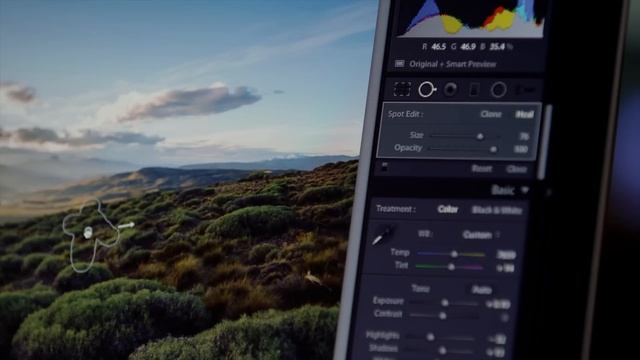Open the WB Custom preset dropdown
640x360 pixels.
pyautogui.click(x=480, y=235)
